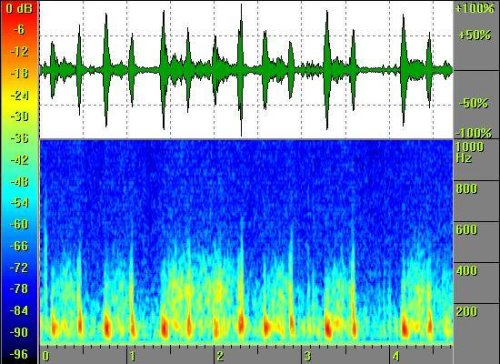Click the 0 second marker on time axis

(x=46, y=356)
